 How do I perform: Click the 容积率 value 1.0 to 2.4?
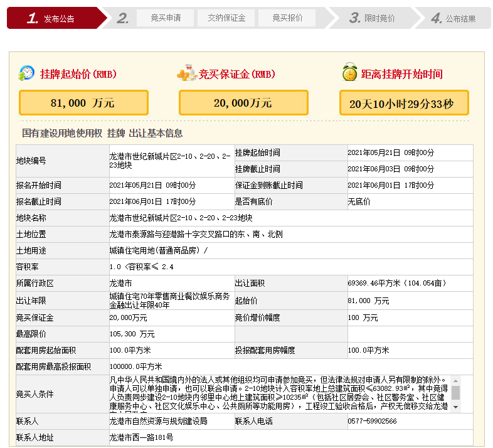pyautogui.click(x=142, y=267)
